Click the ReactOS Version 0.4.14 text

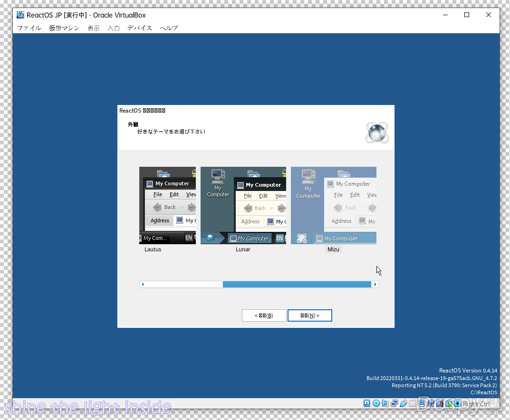(x=468, y=371)
